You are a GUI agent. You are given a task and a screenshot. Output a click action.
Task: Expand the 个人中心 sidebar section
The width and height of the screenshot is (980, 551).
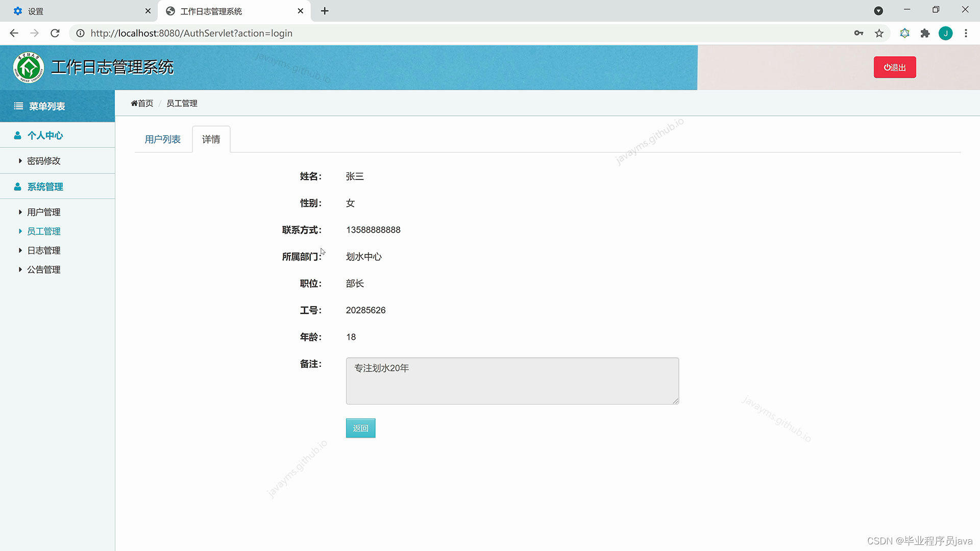click(57, 135)
